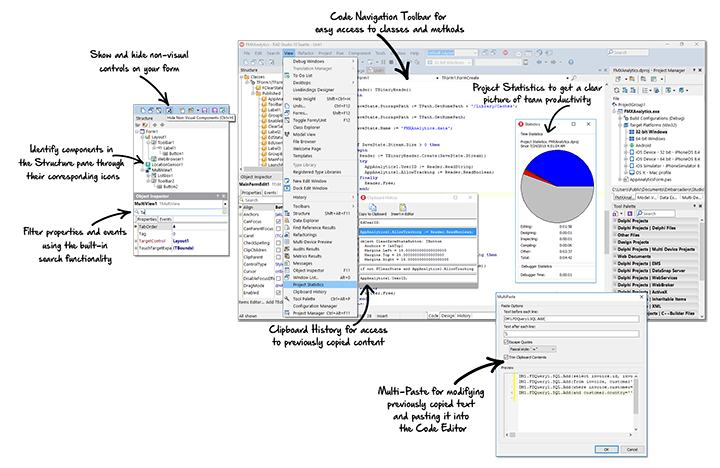Click the Dock Edit Window icon

click(x=287, y=188)
